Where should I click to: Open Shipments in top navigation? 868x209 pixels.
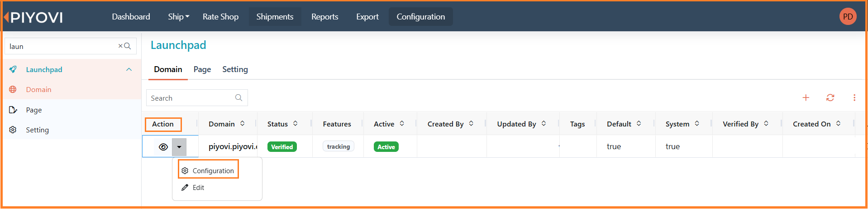(275, 17)
